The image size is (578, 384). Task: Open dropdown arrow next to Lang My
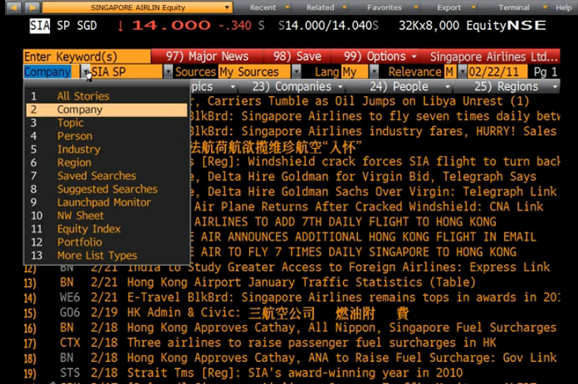[x=374, y=71]
